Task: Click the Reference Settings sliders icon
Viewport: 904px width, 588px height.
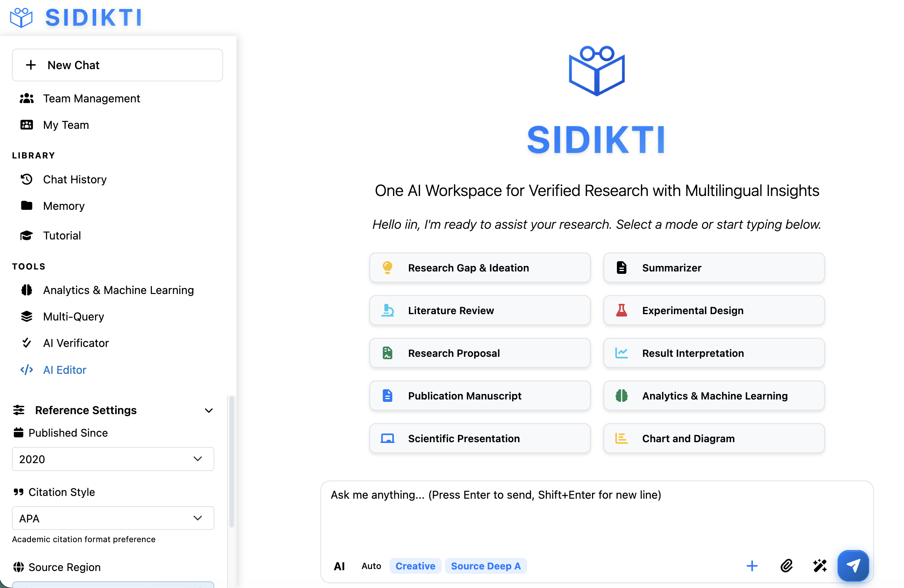Action: tap(19, 410)
